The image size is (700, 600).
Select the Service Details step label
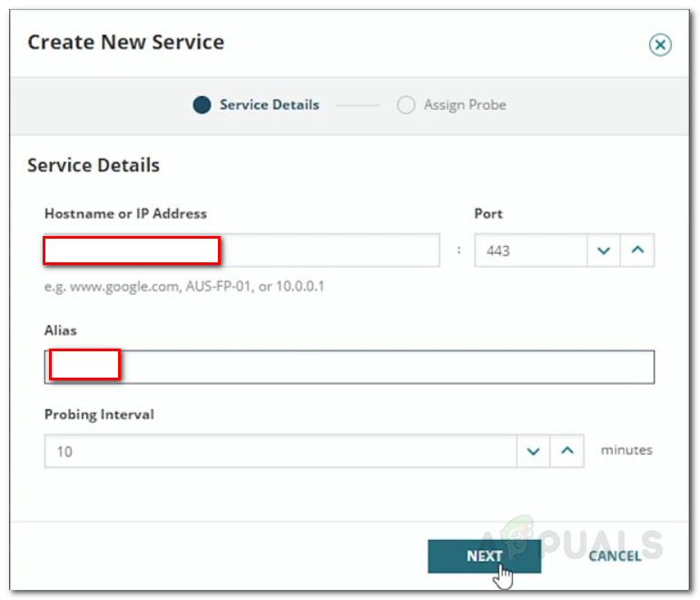tap(269, 105)
